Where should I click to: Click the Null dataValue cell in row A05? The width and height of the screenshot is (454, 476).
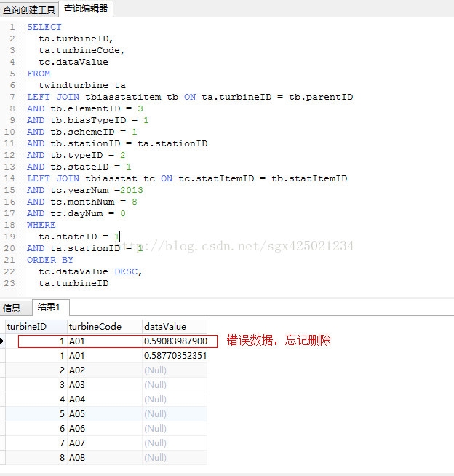[175, 413]
